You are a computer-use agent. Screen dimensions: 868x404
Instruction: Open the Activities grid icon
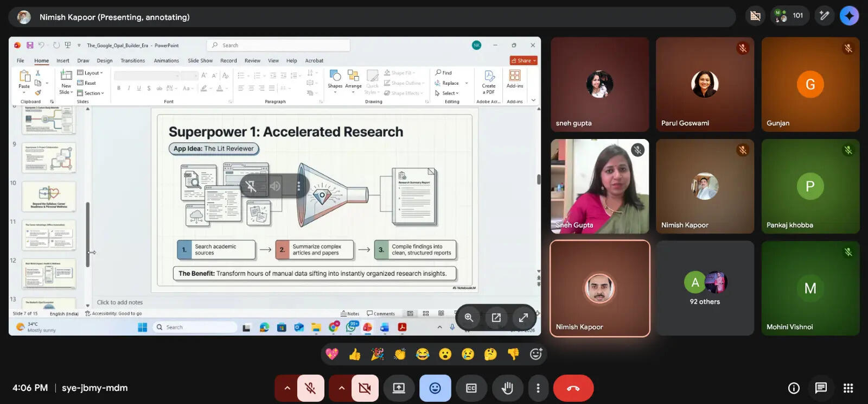tap(848, 388)
